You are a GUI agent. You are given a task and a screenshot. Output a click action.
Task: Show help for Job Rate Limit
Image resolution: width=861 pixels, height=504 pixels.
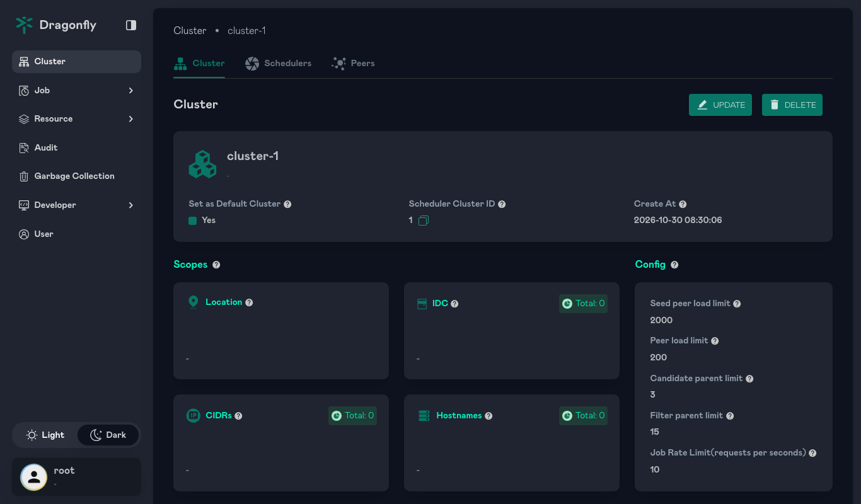(812, 453)
